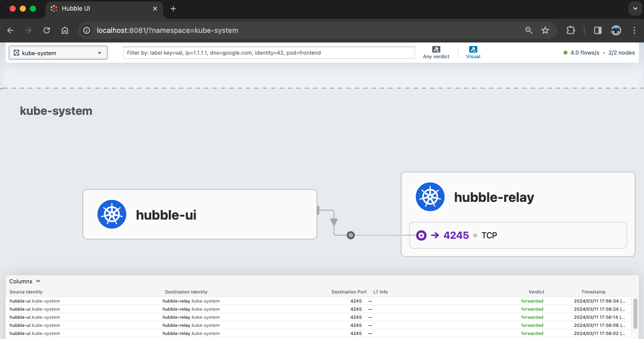Image resolution: width=644 pixels, height=339 pixels.
Task: Click the Source Identity column header
Action: coord(26,292)
